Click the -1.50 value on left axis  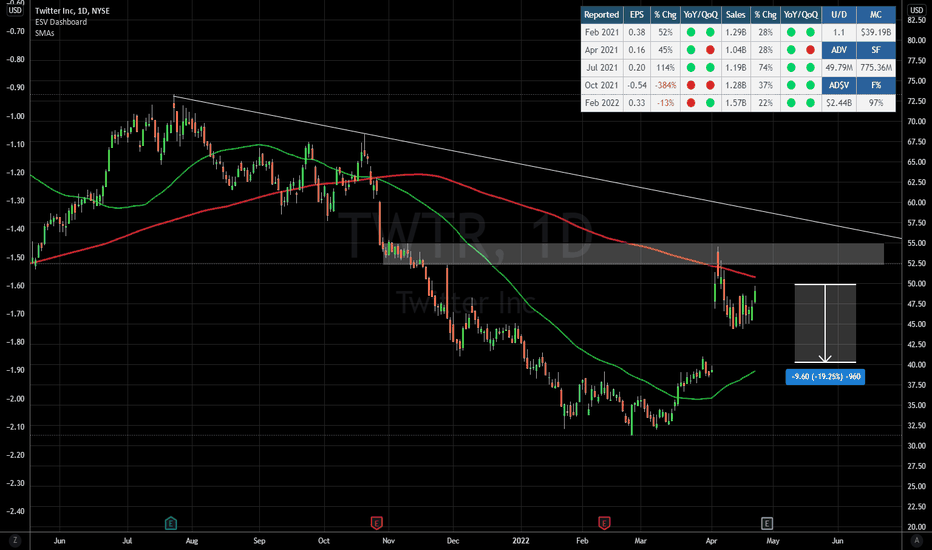coord(15,257)
